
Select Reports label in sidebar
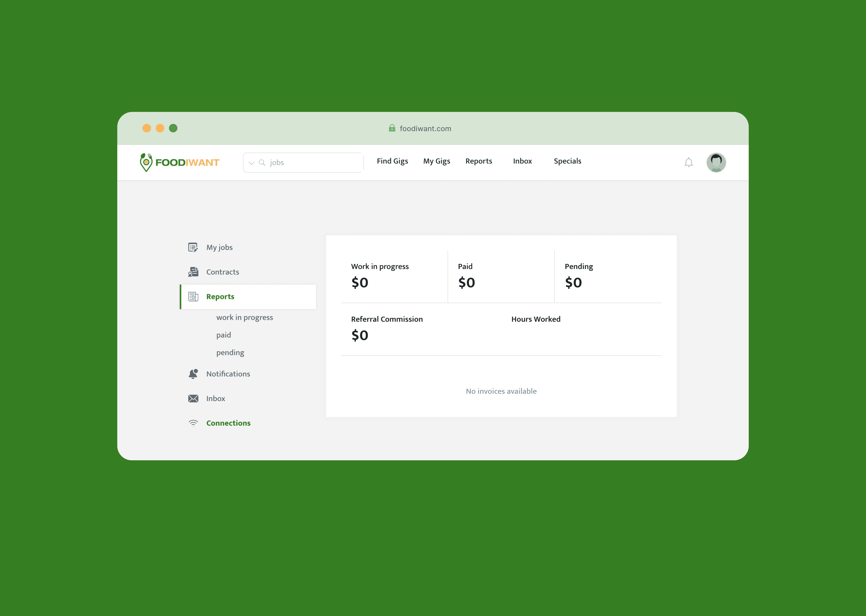(220, 297)
